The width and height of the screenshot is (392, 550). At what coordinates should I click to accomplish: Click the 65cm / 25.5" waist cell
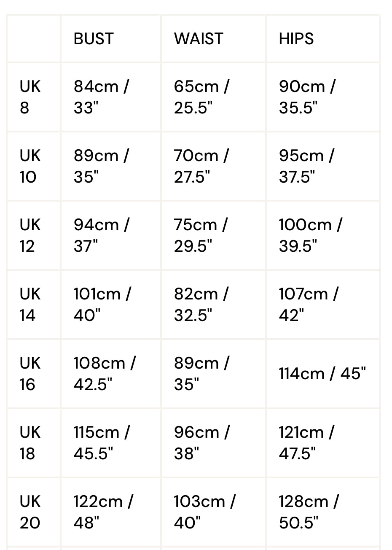201,97
